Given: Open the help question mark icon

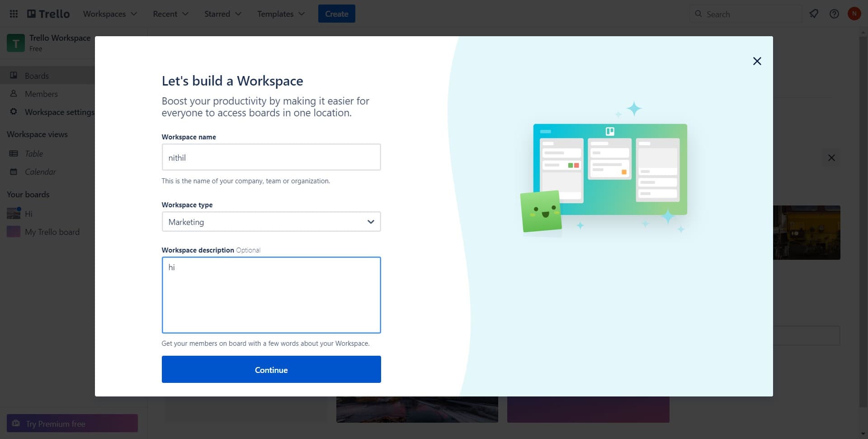Looking at the screenshot, I should 834,14.
